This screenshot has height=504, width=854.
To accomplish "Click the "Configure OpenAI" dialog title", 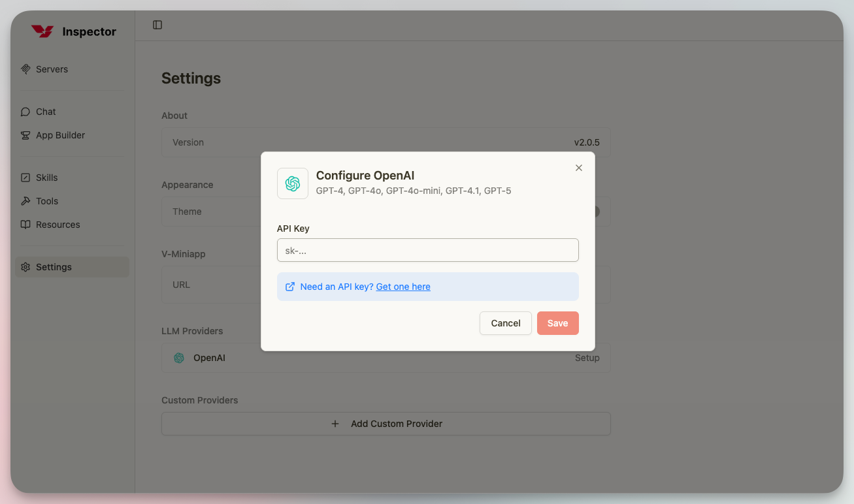I will click(365, 176).
